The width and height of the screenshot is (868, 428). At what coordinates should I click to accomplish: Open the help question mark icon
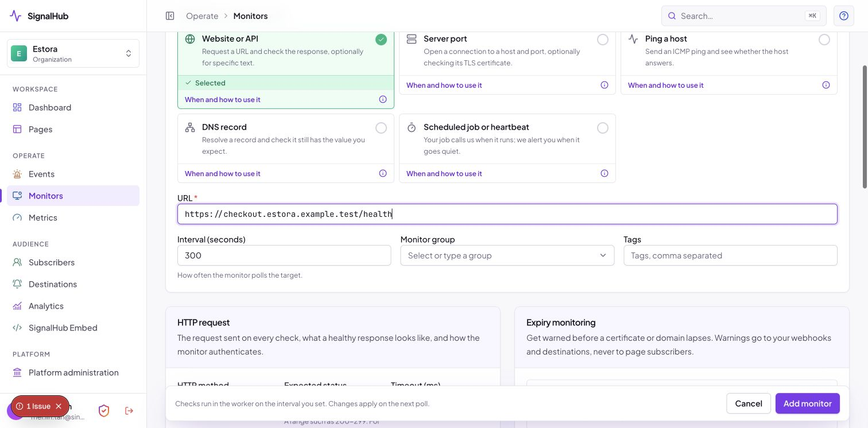coord(844,16)
